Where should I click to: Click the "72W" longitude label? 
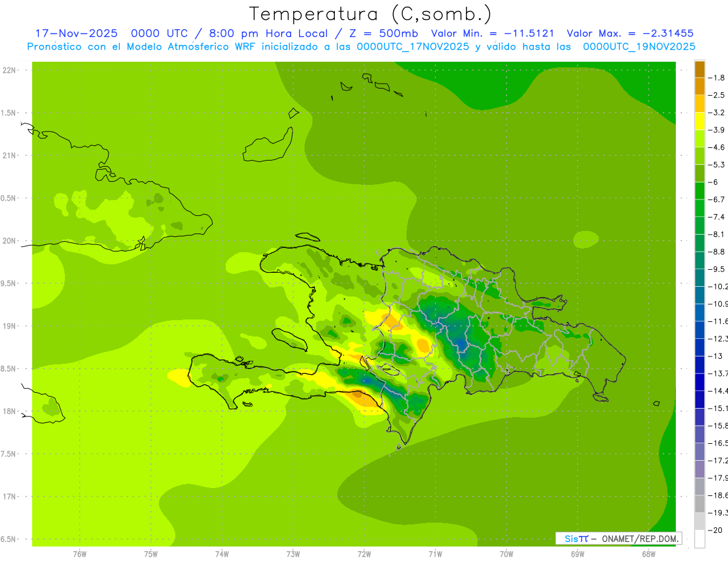pos(364,554)
